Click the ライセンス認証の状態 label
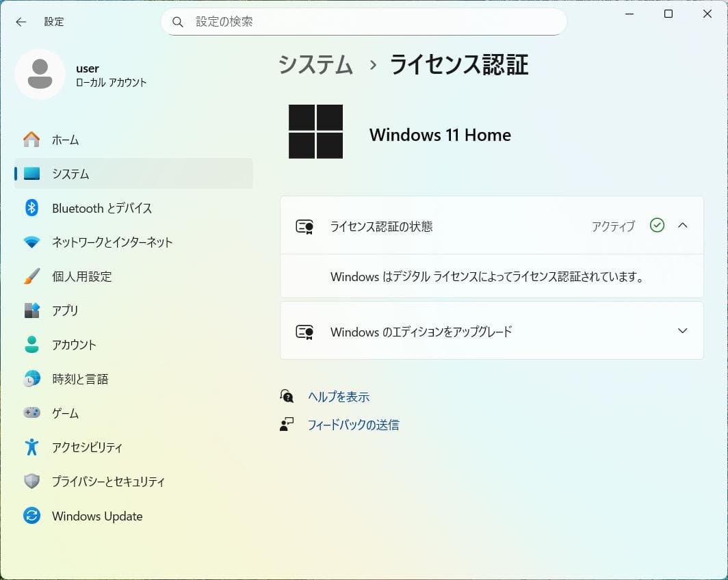The width and height of the screenshot is (728, 580). point(381,226)
